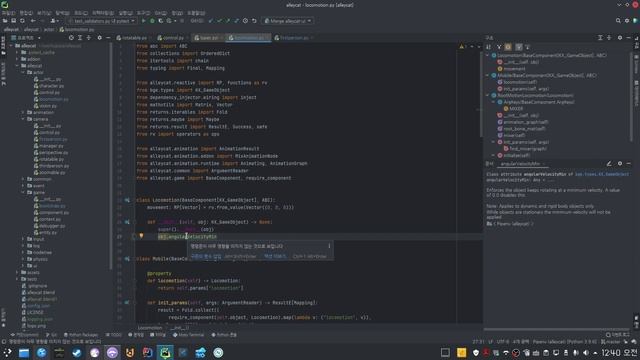
Task: Click the UTF-8 encoding entry in the status bar
Action: coord(502,342)
